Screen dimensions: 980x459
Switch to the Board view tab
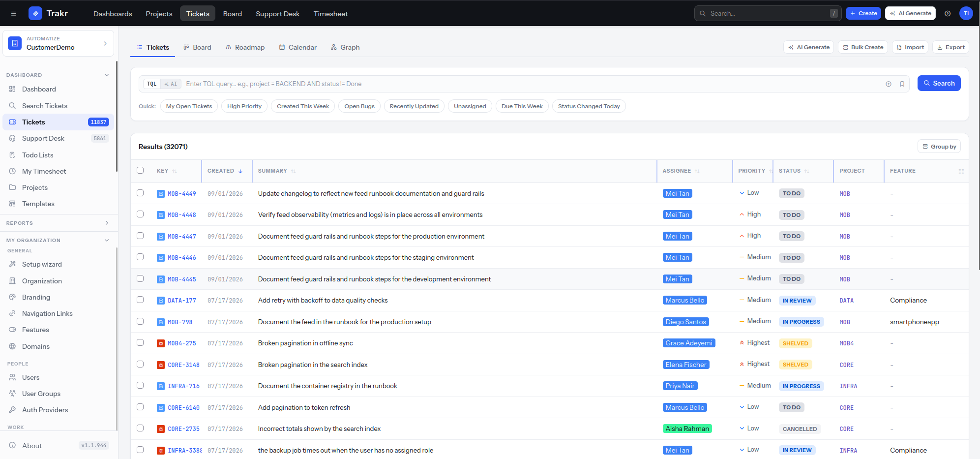coord(197,48)
